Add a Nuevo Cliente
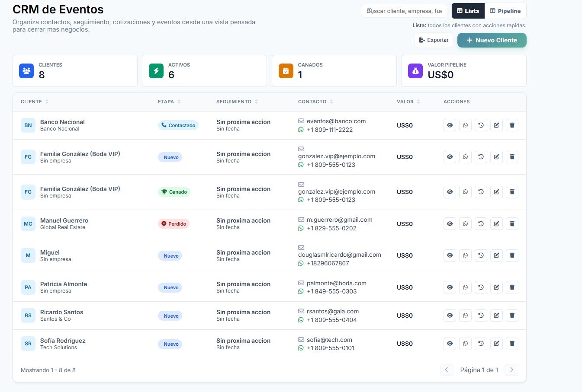 [492, 40]
